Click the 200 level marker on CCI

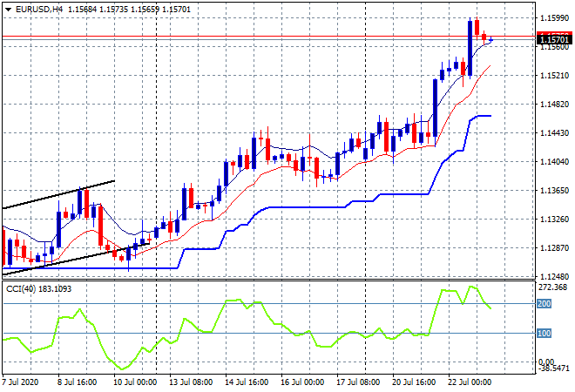point(544,304)
